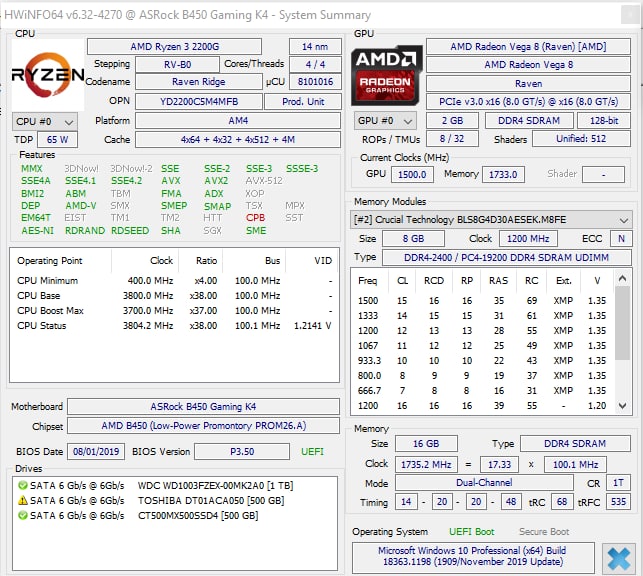Expand the Crucial memory module dropdown
This screenshot has width=643, height=576.
[491, 220]
